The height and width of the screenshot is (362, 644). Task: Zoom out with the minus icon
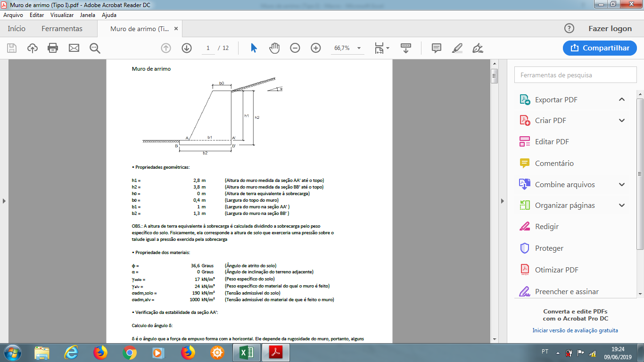pos(295,48)
